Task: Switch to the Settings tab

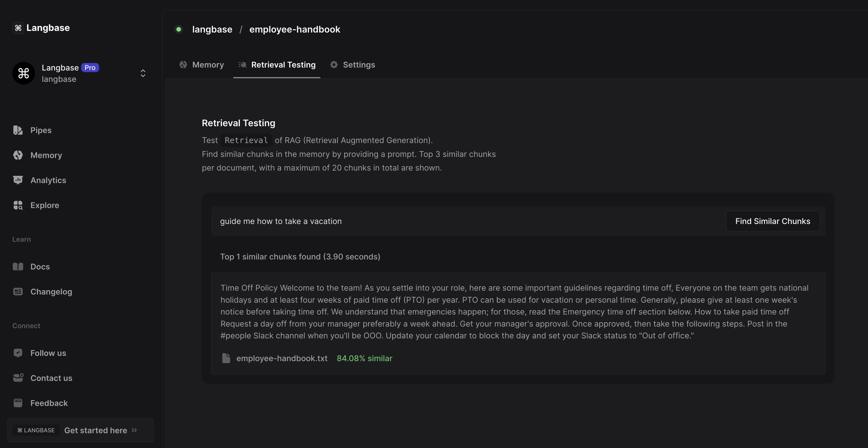Action: [x=352, y=65]
